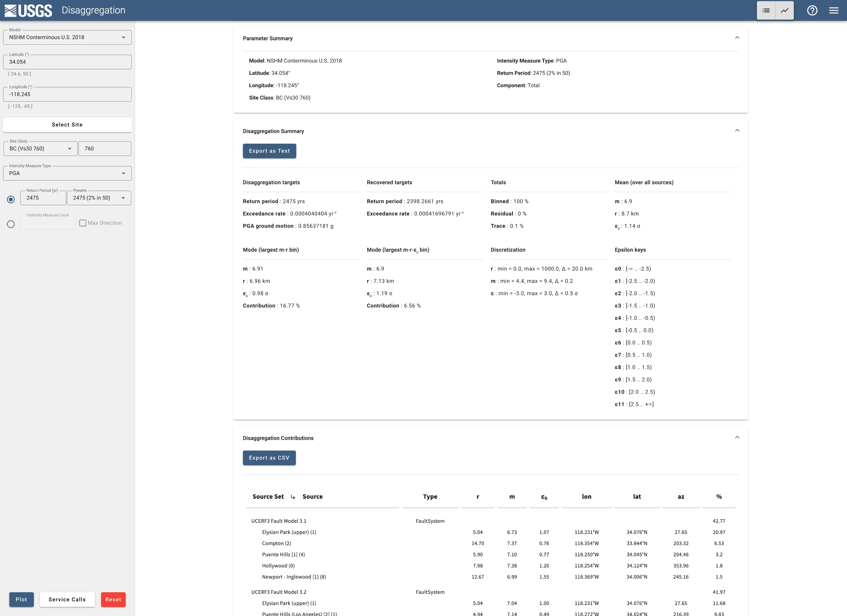Click the USGS logo

[29, 10]
